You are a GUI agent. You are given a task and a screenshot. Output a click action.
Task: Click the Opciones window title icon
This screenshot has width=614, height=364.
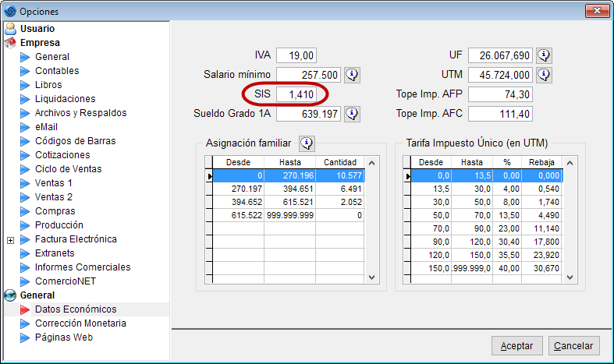click(10, 12)
